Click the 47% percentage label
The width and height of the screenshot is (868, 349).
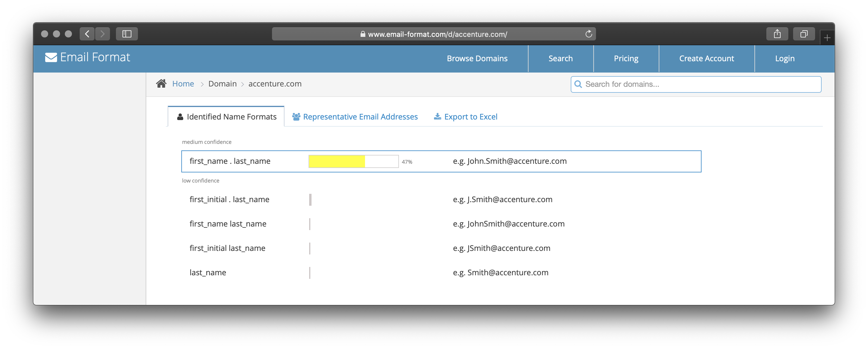click(407, 162)
